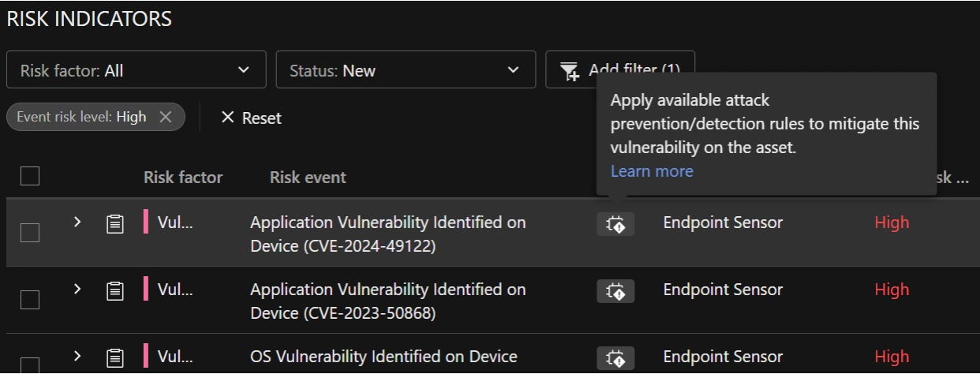Open the clipboard icon in OS Vulnerability row
Viewport: 980px width, 374px height.
[x=115, y=357]
